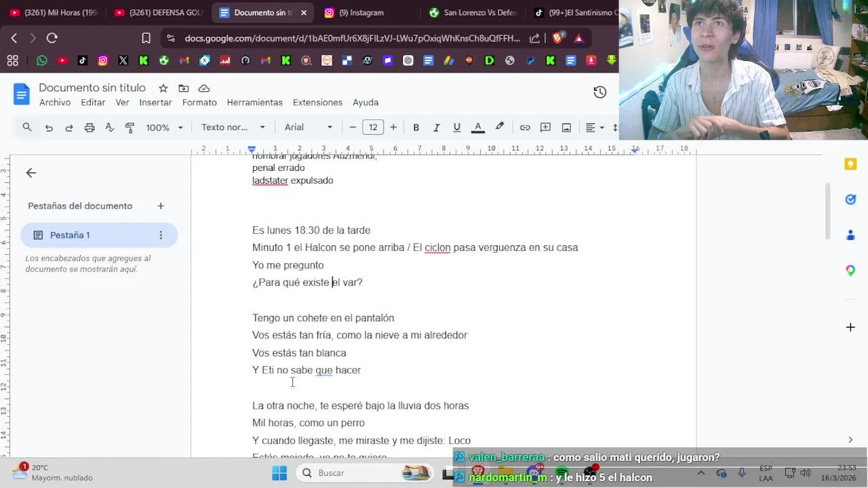Open the Extensiones menu
The height and width of the screenshot is (488, 868).
(317, 102)
